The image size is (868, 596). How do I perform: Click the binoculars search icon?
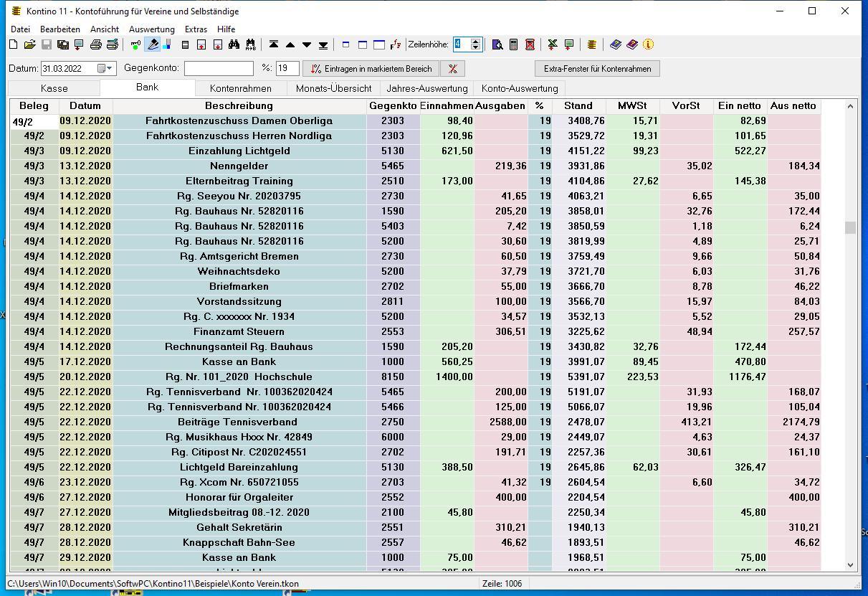point(234,44)
